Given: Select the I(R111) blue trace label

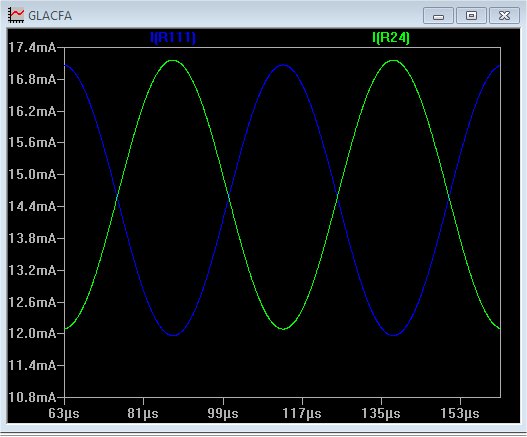Looking at the screenshot, I should coord(173,37).
